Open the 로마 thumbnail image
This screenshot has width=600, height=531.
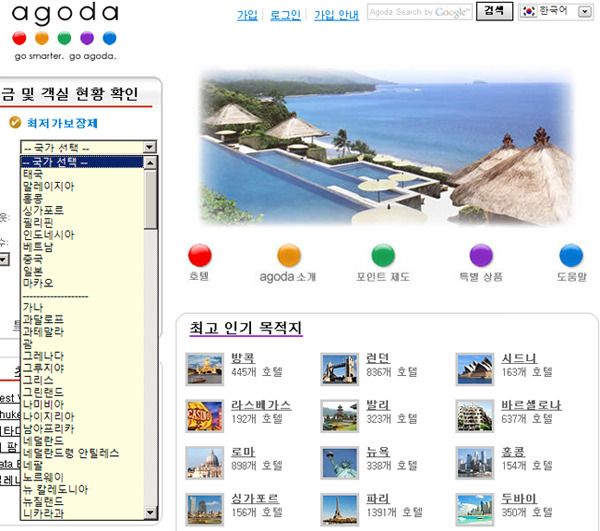(205, 463)
